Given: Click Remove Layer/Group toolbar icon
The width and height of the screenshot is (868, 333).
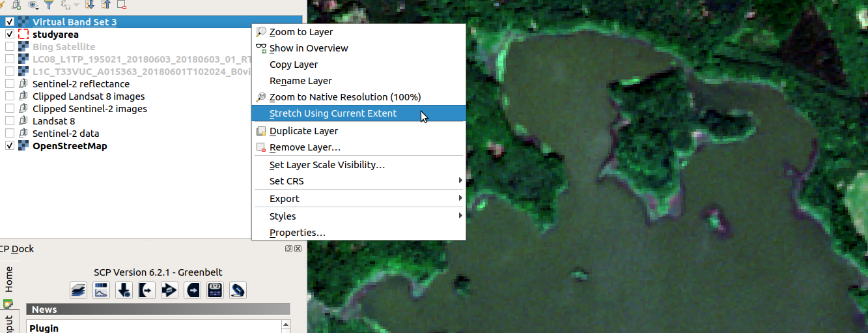Looking at the screenshot, I should point(122,5).
